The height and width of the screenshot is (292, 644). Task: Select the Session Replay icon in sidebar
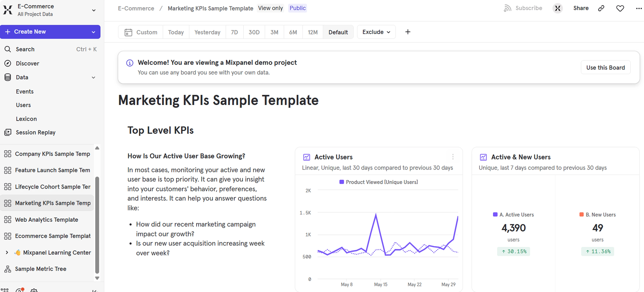click(8, 132)
